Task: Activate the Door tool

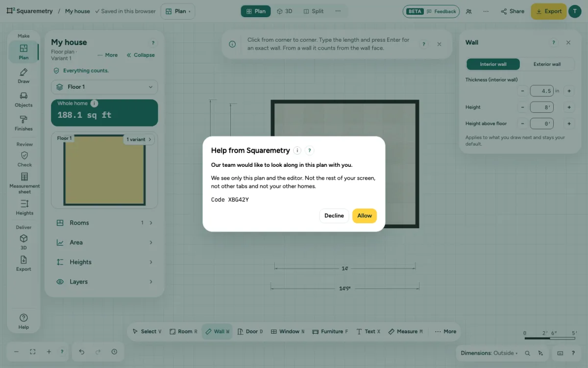Action: click(250, 332)
